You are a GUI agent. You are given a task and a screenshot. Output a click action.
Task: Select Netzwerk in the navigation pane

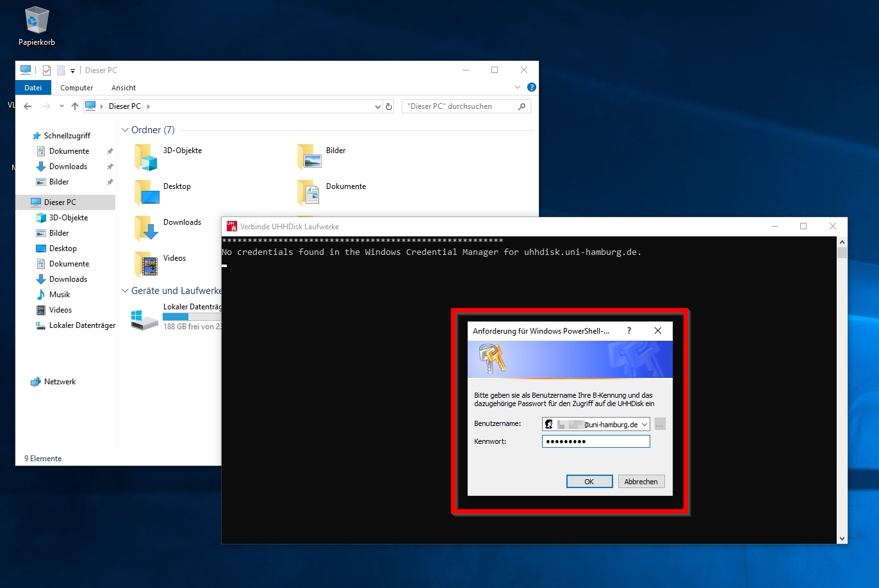(60, 382)
